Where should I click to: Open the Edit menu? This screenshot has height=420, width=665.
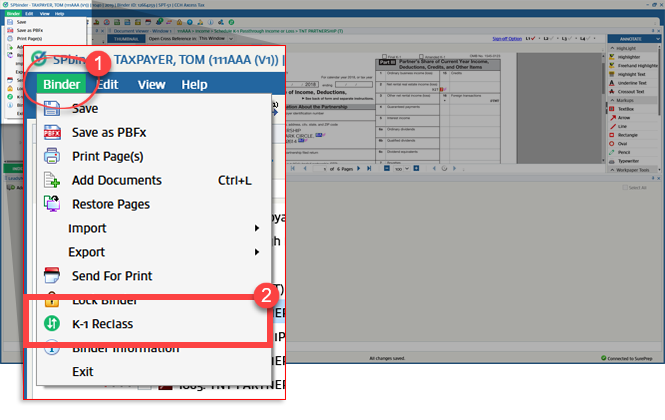coord(108,84)
